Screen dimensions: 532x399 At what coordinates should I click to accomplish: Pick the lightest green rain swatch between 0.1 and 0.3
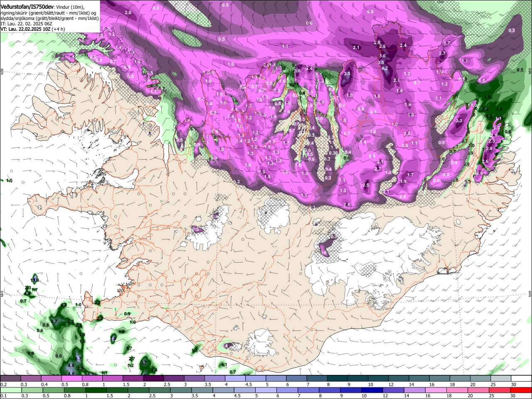[10, 390]
